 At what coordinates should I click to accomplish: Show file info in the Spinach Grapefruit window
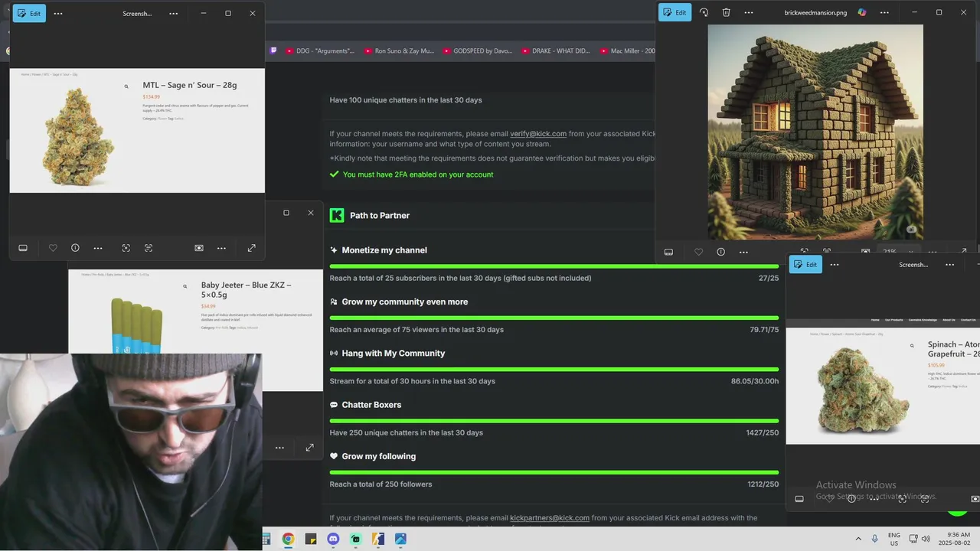[851, 499]
